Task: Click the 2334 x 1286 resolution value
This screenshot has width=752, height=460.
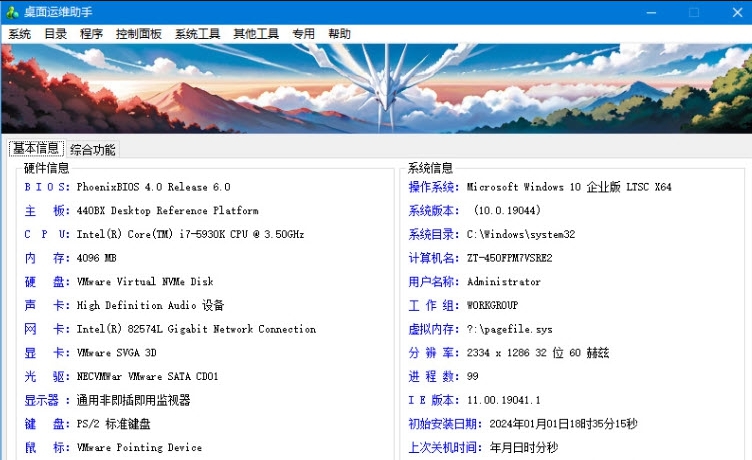Action: point(538,353)
